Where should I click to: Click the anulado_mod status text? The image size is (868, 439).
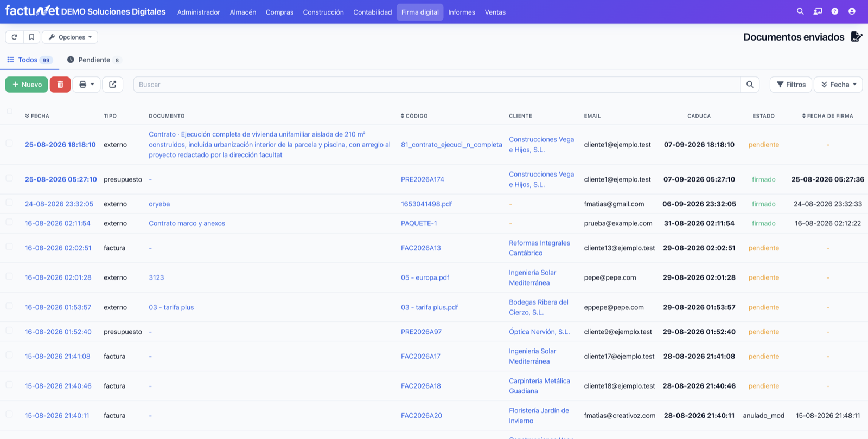pos(764,416)
